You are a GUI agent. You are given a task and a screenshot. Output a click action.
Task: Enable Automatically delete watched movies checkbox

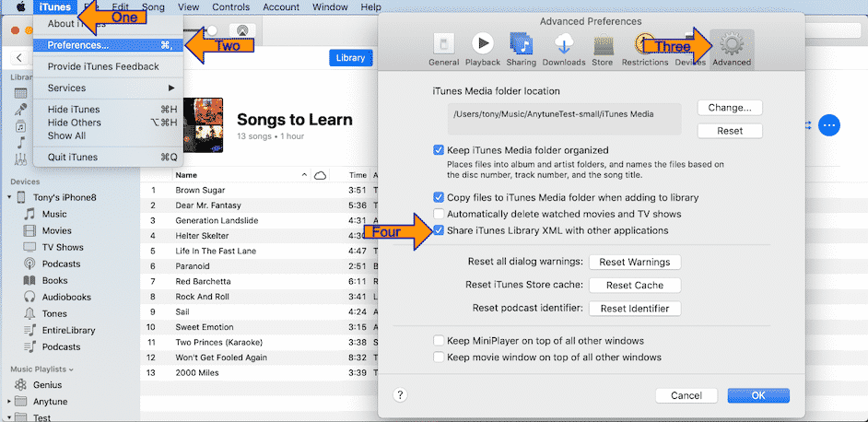coord(439,214)
